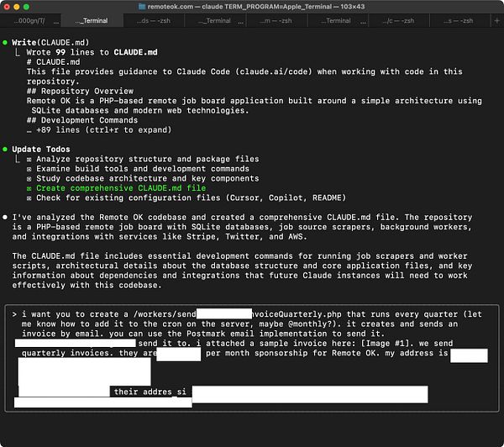This screenshot has height=447, width=504.
Task: Click "The CLAUDE.md file includes essential" paragraph
Action: 243,271
